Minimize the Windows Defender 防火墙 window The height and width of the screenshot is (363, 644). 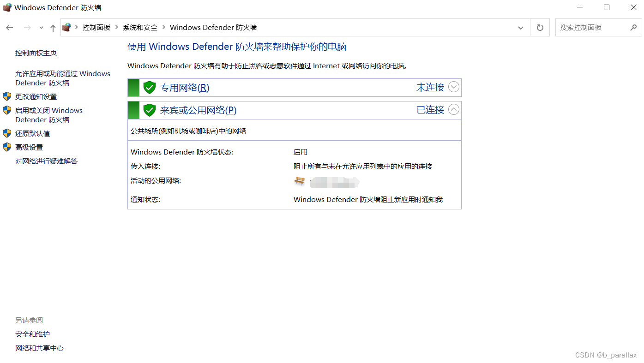pyautogui.click(x=580, y=7)
